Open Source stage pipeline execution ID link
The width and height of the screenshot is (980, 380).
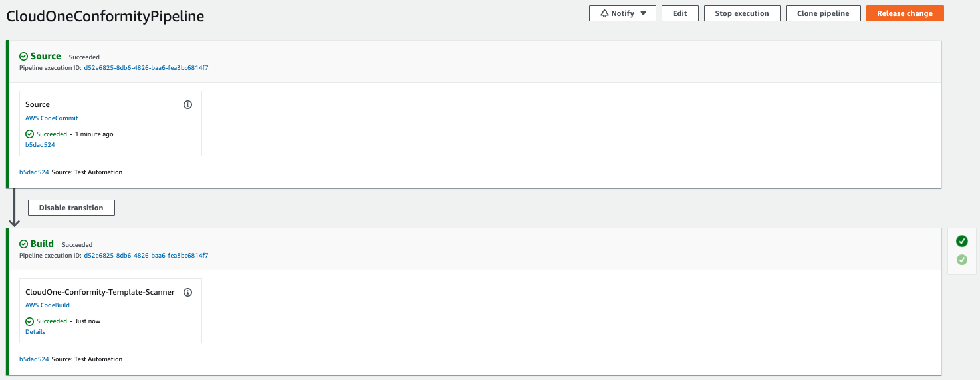click(x=146, y=68)
